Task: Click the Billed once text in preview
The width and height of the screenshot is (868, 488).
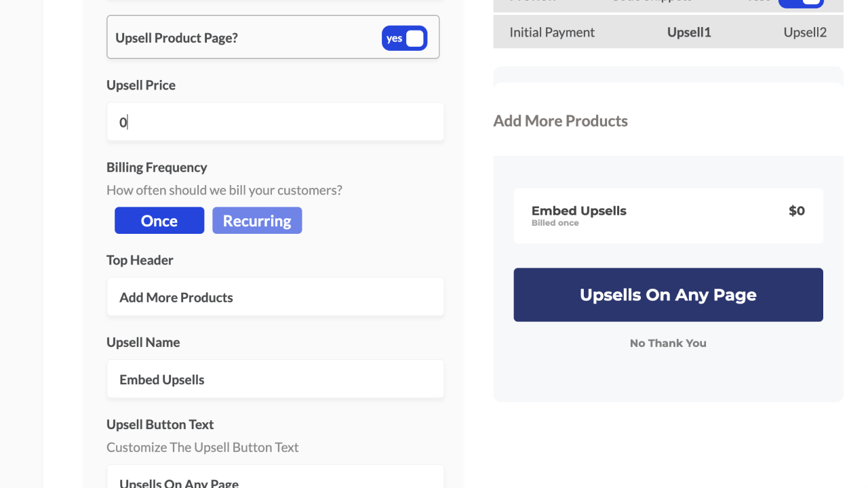Action: point(555,223)
